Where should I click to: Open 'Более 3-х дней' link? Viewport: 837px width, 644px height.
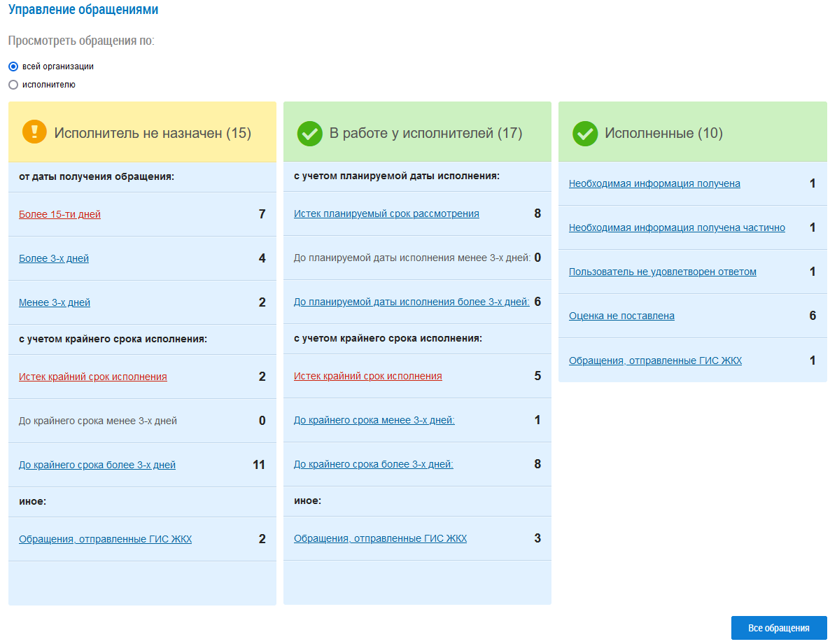tap(54, 258)
